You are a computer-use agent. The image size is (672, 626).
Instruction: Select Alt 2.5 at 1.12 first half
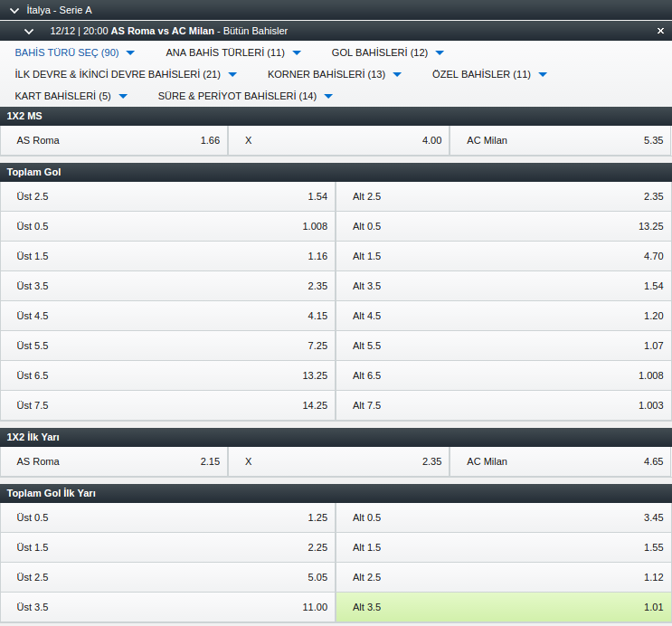pyautogui.click(x=504, y=577)
